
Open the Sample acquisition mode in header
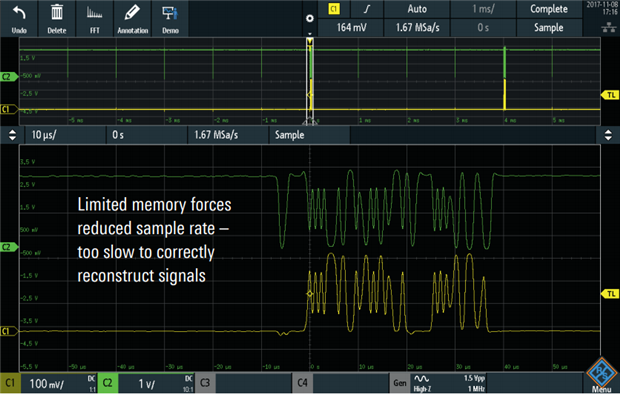point(549,27)
